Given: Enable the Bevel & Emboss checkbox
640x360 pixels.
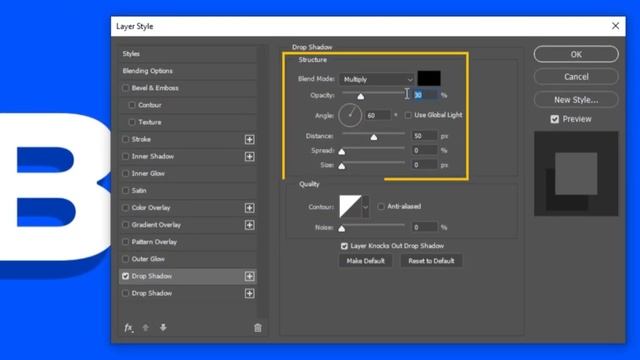Looking at the screenshot, I should pos(125,88).
